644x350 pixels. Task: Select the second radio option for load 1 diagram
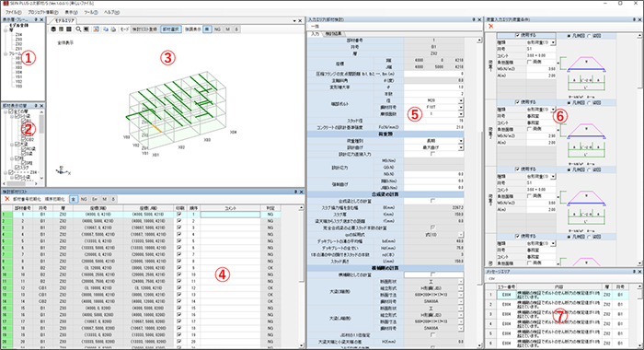pos(590,36)
